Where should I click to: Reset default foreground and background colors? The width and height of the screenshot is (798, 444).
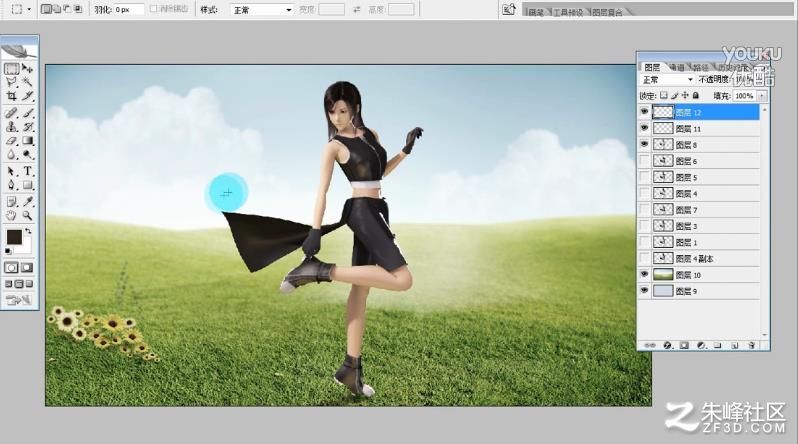(8, 251)
